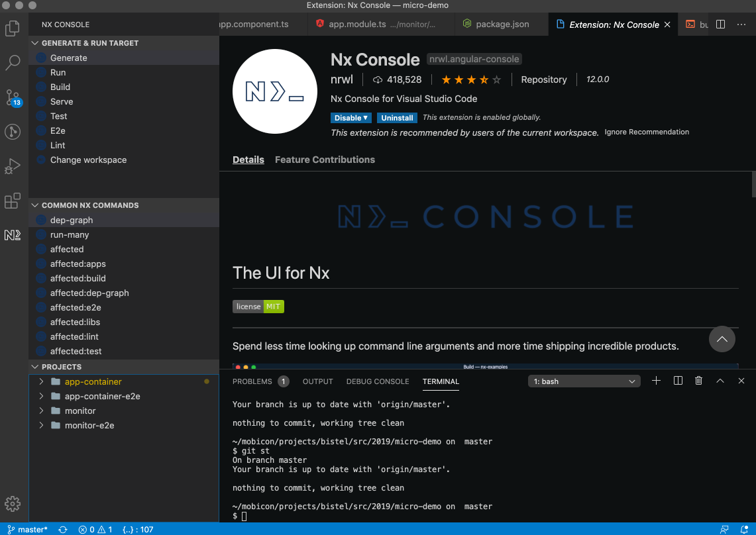Image resolution: width=756 pixels, height=535 pixels.
Task: Expand the monitor project folder
Action: click(x=41, y=411)
